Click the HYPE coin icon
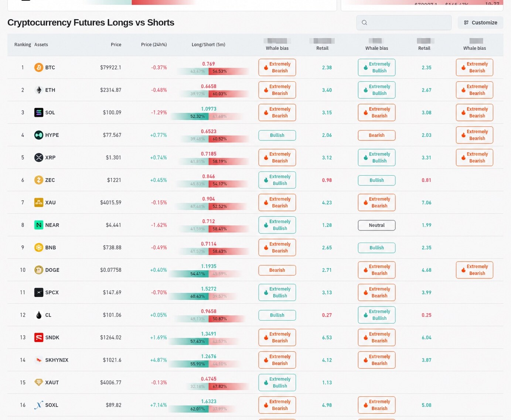Image resolution: width=511 pixels, height=420 pixels. click(x=39, y=135)
